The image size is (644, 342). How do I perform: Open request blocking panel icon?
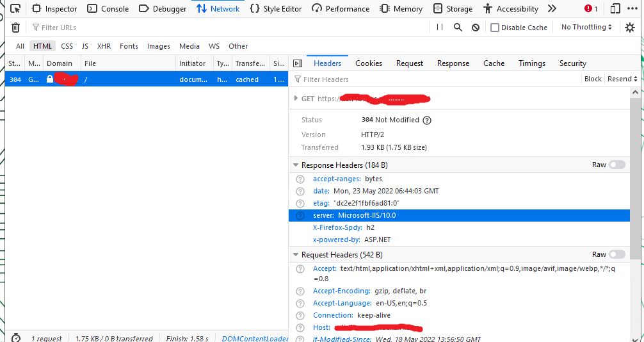click(476, 28)
